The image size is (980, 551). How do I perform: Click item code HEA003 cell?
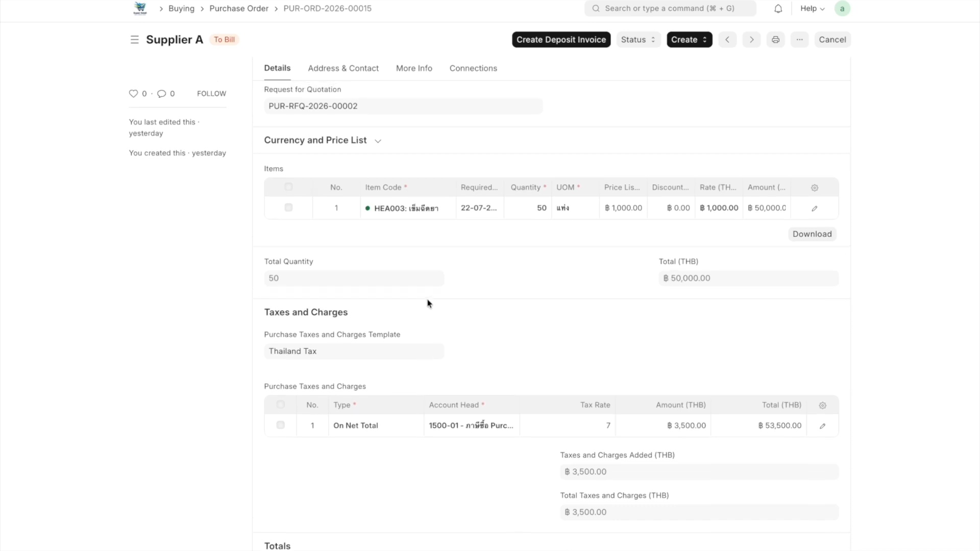click(408, 208)
